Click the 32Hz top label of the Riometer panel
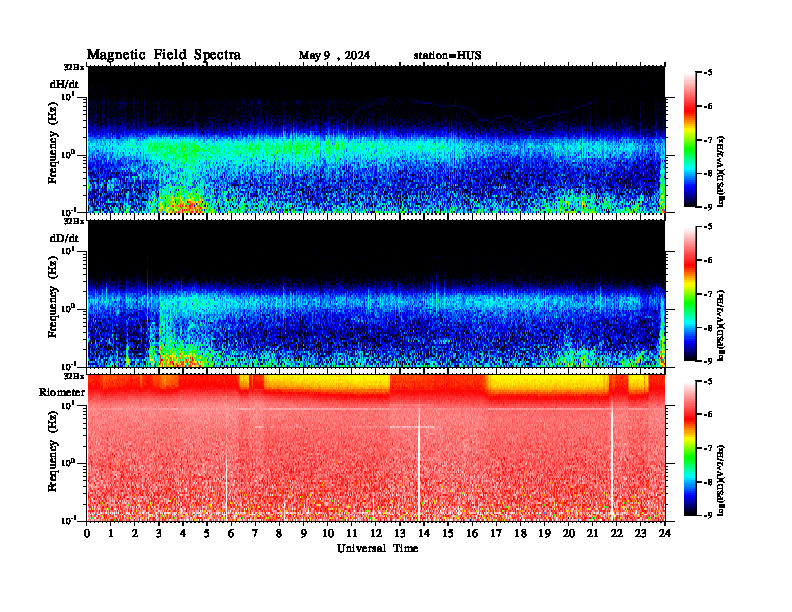 click(x=73, y=376)
